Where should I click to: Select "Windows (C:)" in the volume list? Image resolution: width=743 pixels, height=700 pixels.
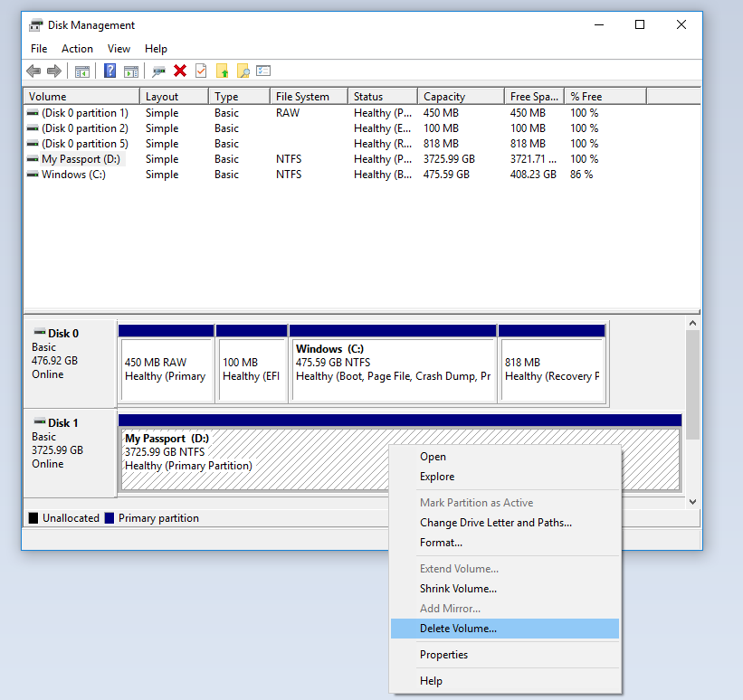pyautogui.click(x=73, y=175)
